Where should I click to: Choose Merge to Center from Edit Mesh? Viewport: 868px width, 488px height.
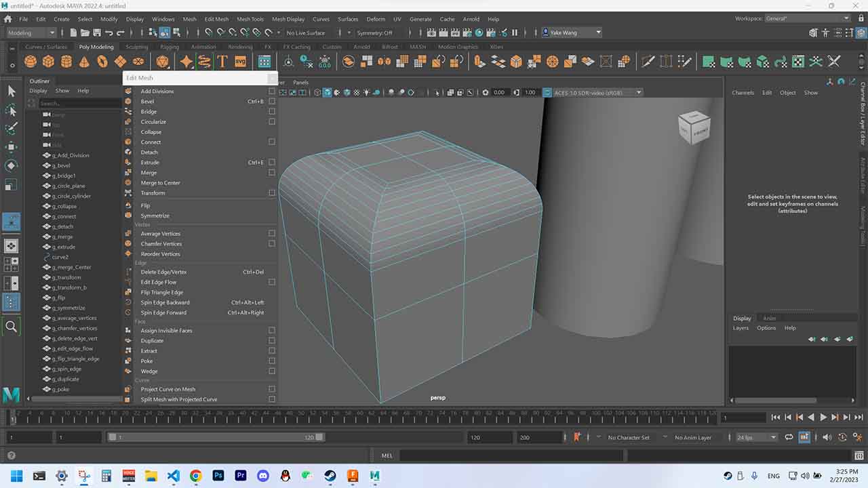click(x=160, y=183)
